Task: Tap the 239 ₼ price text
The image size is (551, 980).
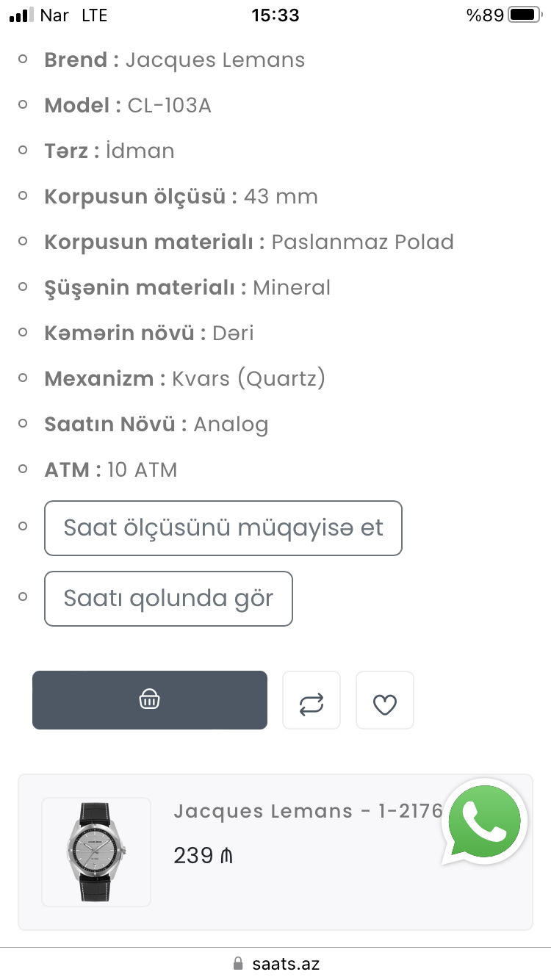Action: coord(203,856)
